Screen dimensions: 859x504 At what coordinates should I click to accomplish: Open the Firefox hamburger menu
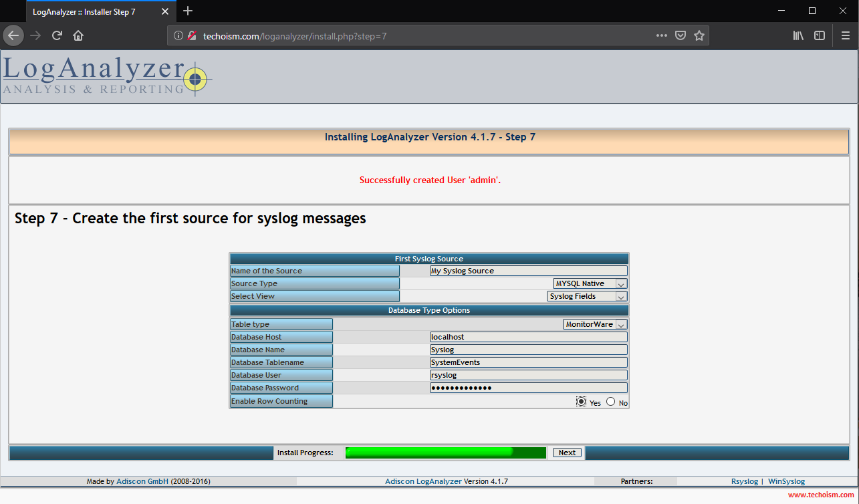(846, 36)
